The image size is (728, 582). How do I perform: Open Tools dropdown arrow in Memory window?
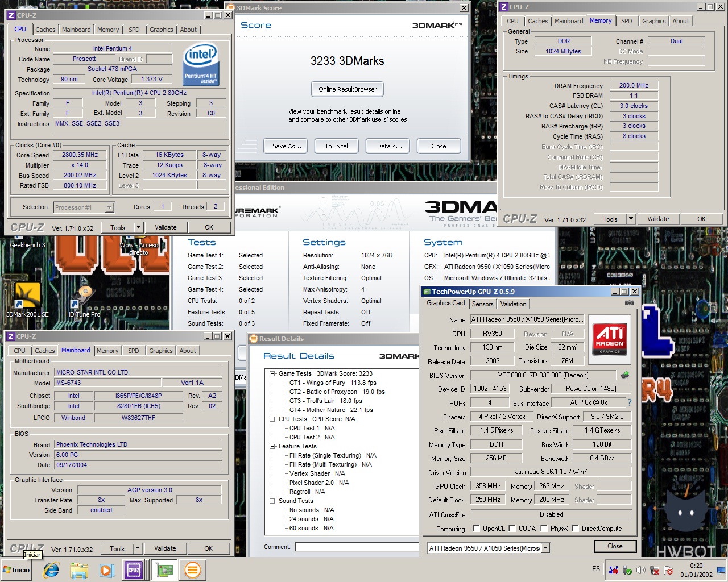click(x=630, y=219)
